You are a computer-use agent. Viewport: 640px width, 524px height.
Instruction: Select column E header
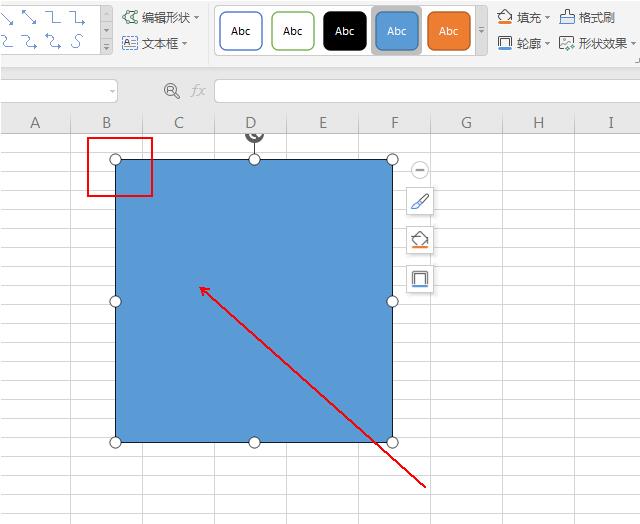[x=323, y=122]
